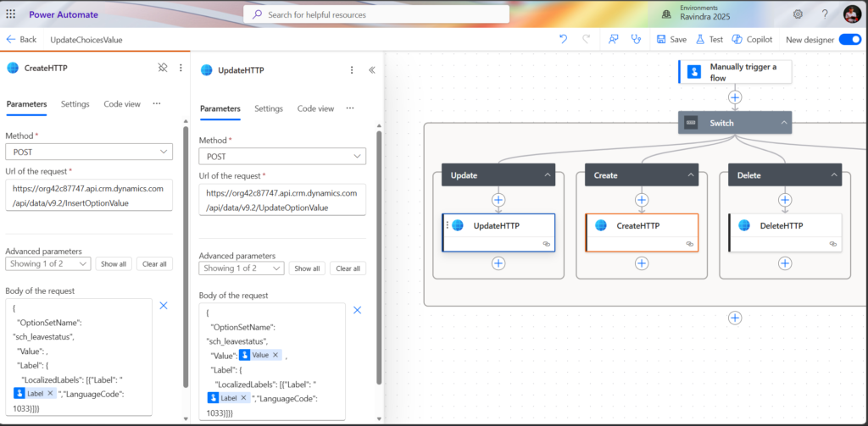Open the Environments picker Ravindra 2025
Screen dimensions: 868x426
pos(696,14)
